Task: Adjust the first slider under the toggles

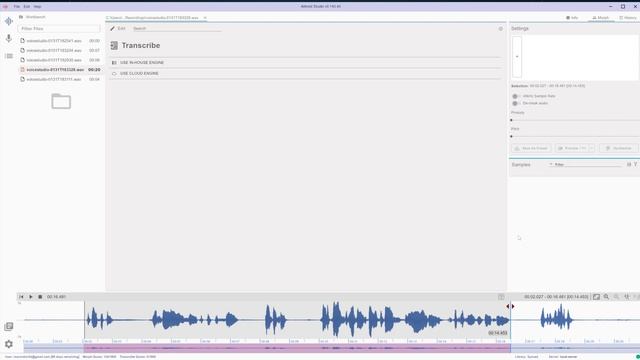Action: [x=575, y=120]
